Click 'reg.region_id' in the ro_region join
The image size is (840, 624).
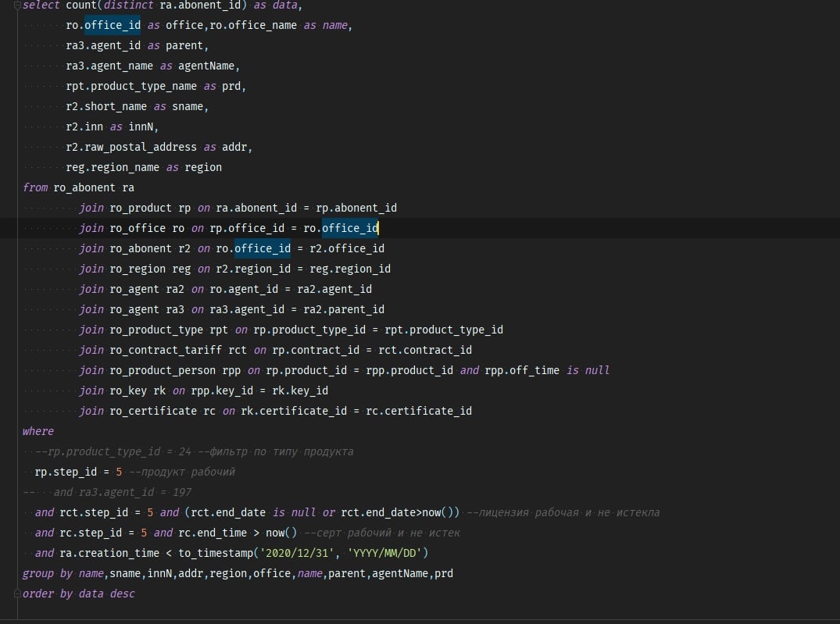pos(350,269)
